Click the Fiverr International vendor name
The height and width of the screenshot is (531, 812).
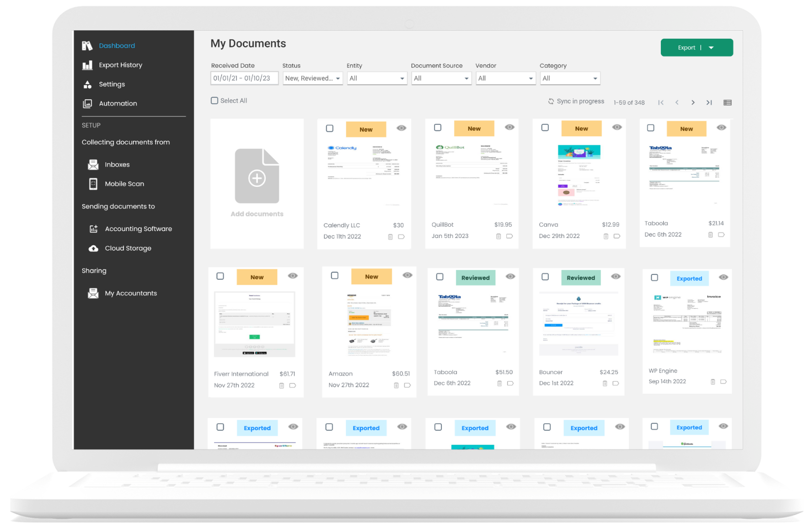tap(241, 374)
